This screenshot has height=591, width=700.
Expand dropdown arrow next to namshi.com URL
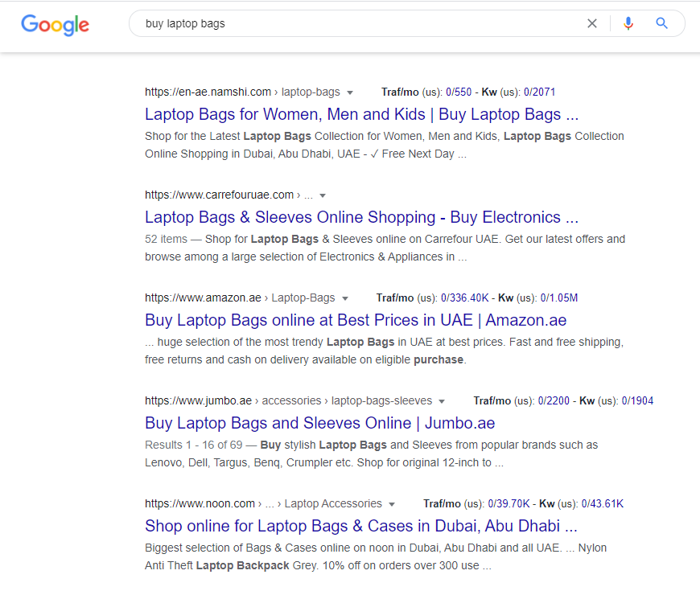coord(350,92)
